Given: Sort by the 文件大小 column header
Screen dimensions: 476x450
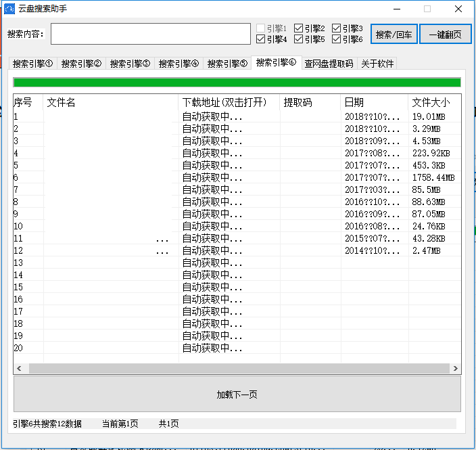Looking at the screenshot, I should (x=435, y=102).
